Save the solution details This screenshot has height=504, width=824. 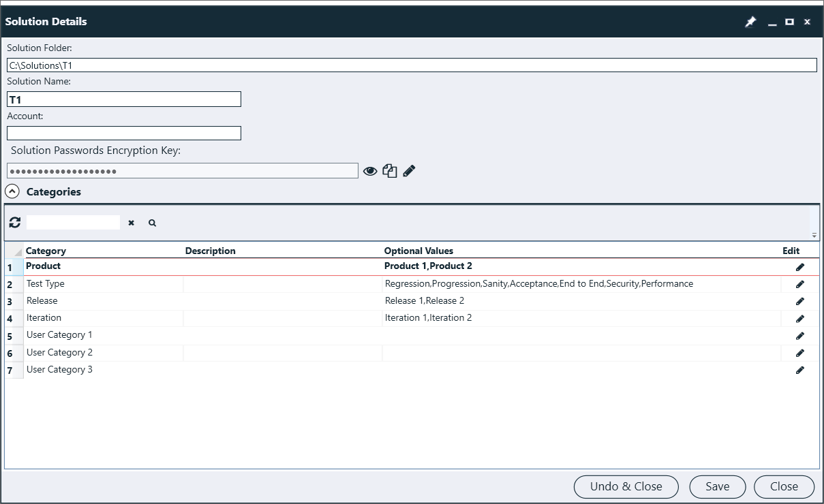tap(717, 486)
